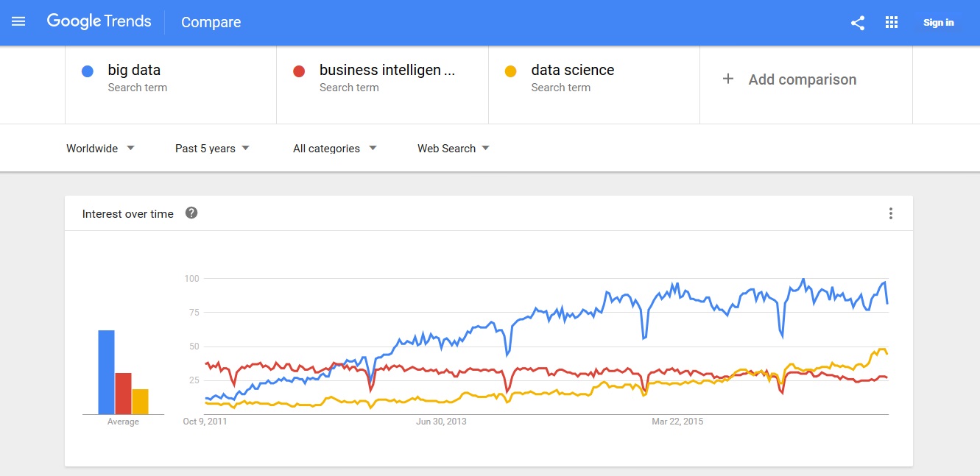Click the share icon in the header

point(856,22)
